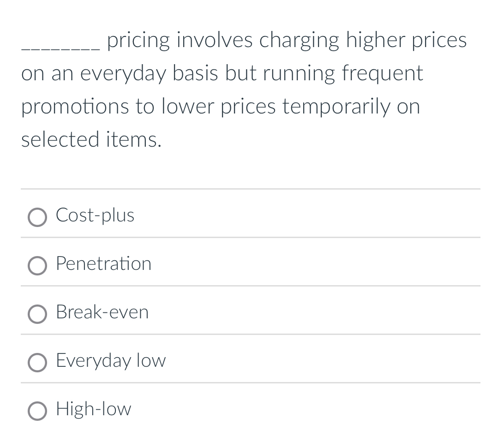The width and height of the screenshot is (504, 436).
Task: Select the Penetration radio button
Action: pos(38,266)
